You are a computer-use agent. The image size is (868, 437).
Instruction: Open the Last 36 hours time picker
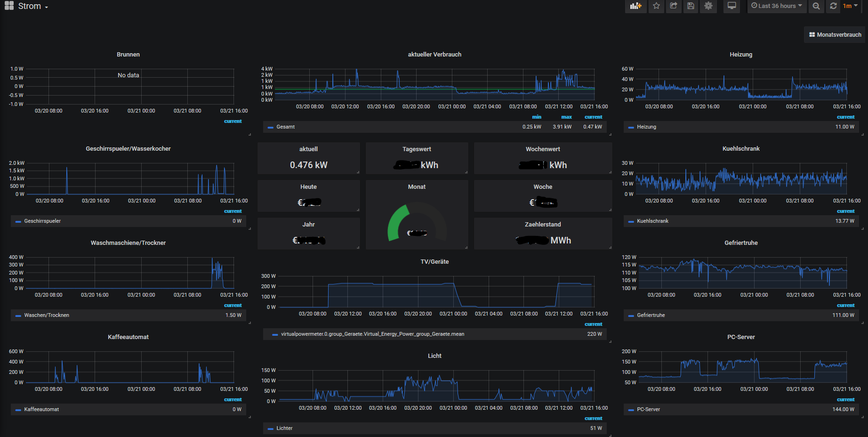[x=777, y=6]
